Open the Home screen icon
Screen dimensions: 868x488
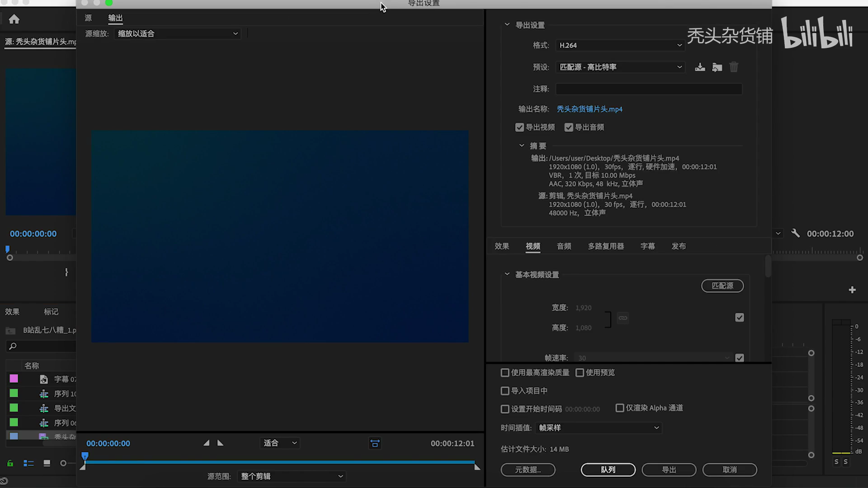[x=14, y=19]
